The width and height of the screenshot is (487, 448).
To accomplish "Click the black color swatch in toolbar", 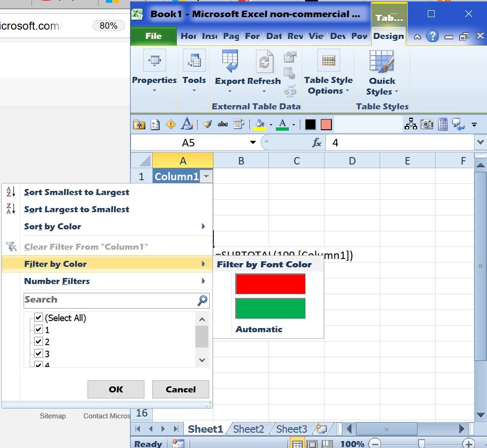I will (310, 124).
